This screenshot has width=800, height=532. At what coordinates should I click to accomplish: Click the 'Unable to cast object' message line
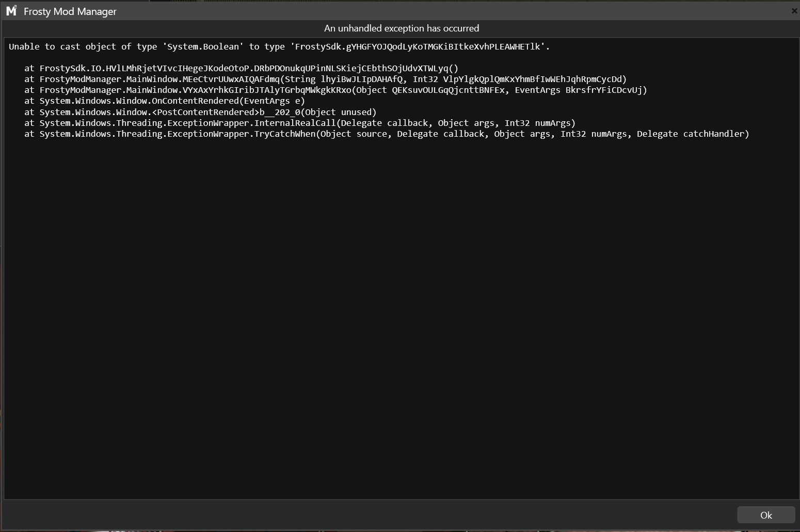[x=279, y=47]
